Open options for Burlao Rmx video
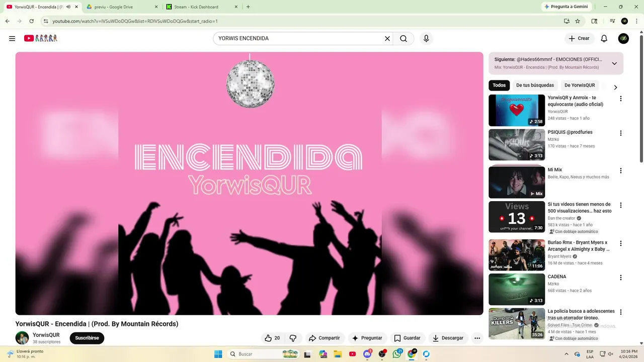The width and height of the screenshot is (644, 362). point(621,243)
